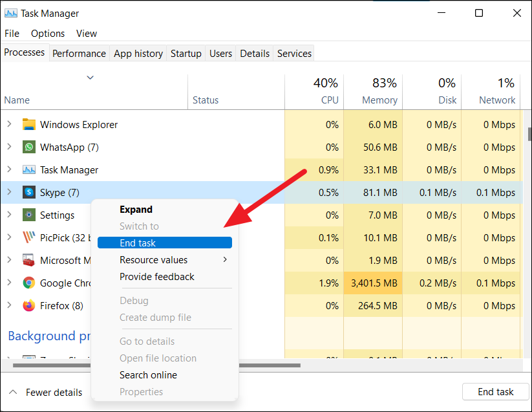Click Chrome's 1.9% CPU value
The width and height of the screenshot is (532, 412).
(328, 283)
